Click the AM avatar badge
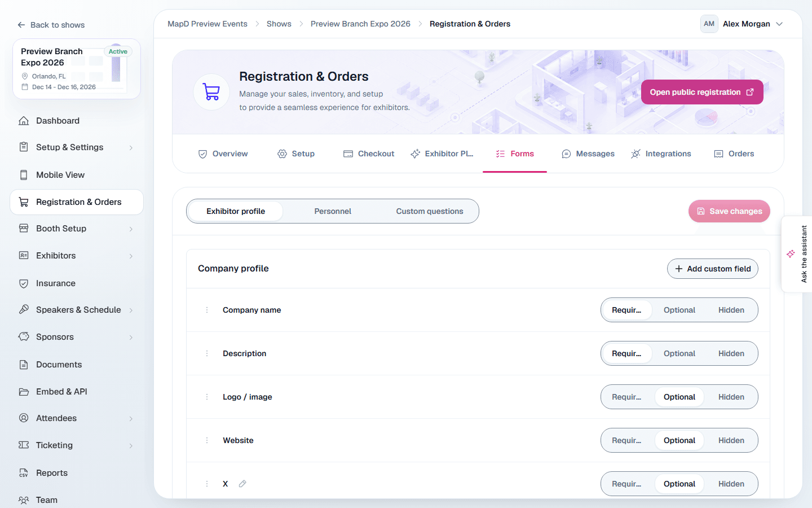This screenshot has height=508, width=812. (x=709, y=24)
